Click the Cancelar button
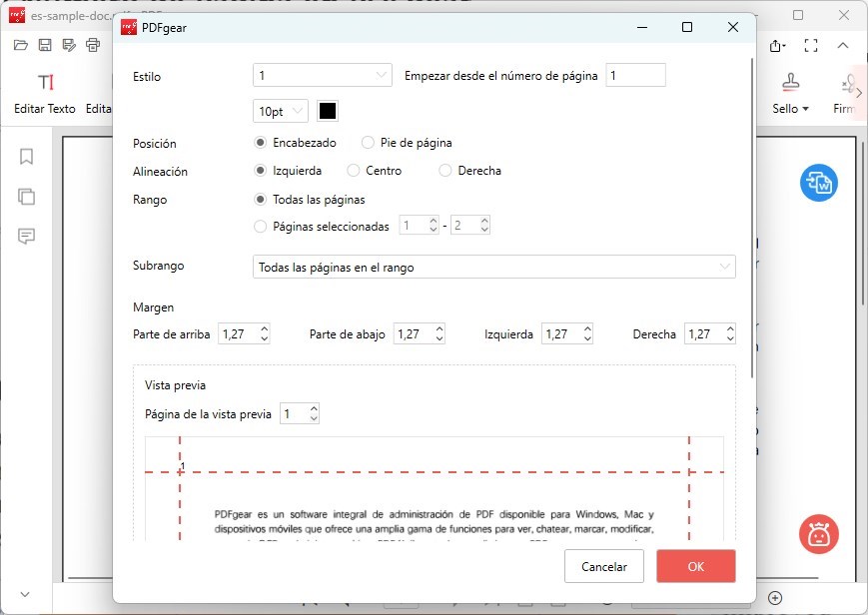This screenshot has height=615, width=868. (603, 566)
